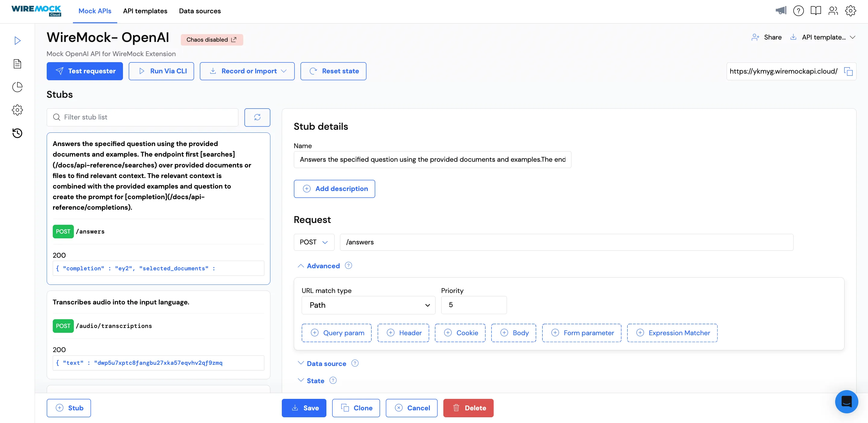Open the Data sources tab
Image resolution: width=868 pixels, height=423 pixels.
200,11
